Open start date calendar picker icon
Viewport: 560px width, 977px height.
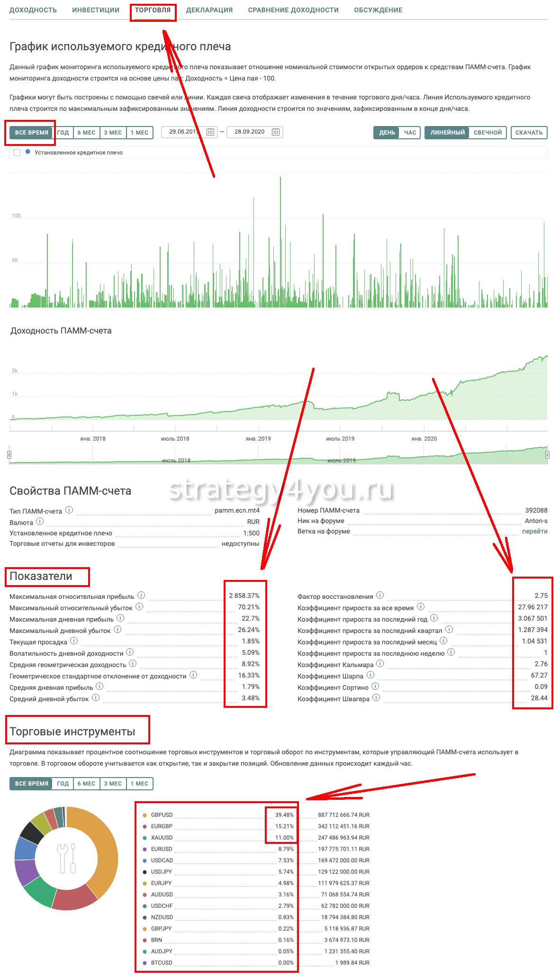point(210,132)
